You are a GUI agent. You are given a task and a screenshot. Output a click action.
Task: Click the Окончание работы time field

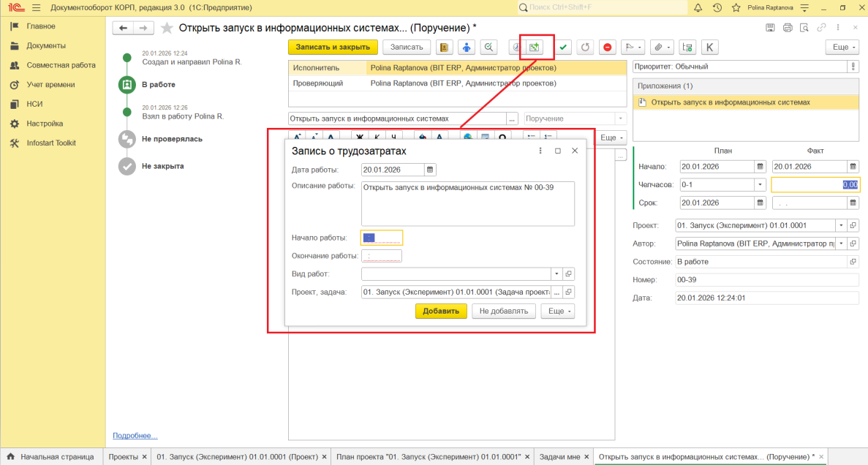click(382, 256)
